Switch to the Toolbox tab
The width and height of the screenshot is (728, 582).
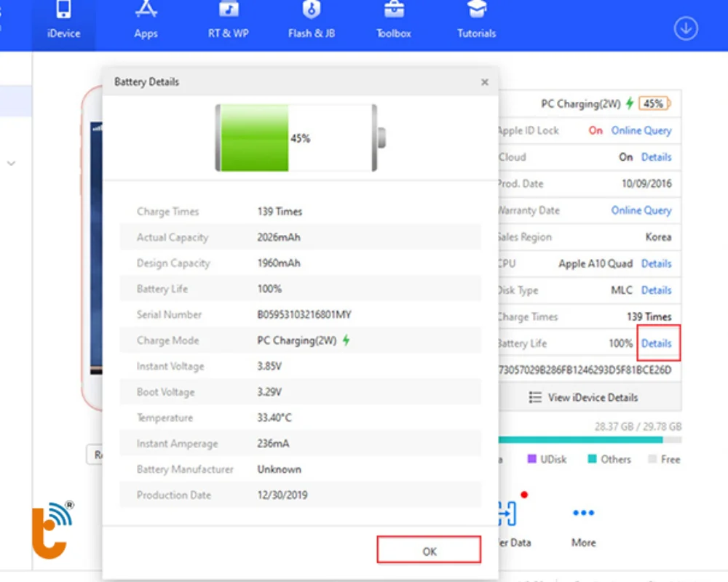coord(393,22)
